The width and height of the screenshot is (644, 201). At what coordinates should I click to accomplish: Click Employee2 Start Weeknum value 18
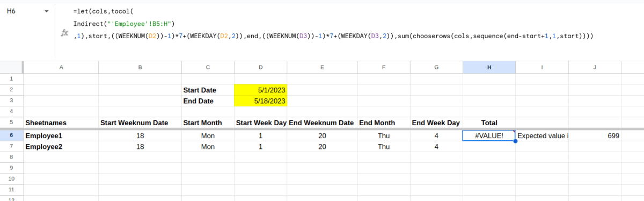tap(140, 147)
